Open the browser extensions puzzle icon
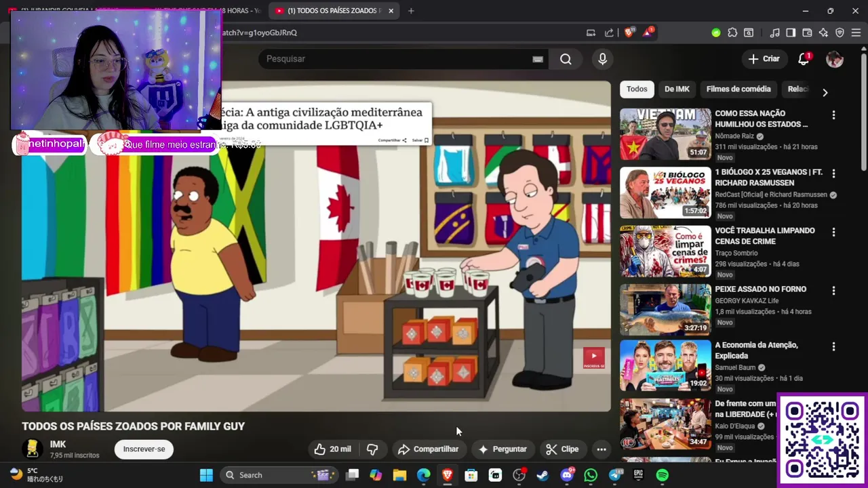 [732, 33]
